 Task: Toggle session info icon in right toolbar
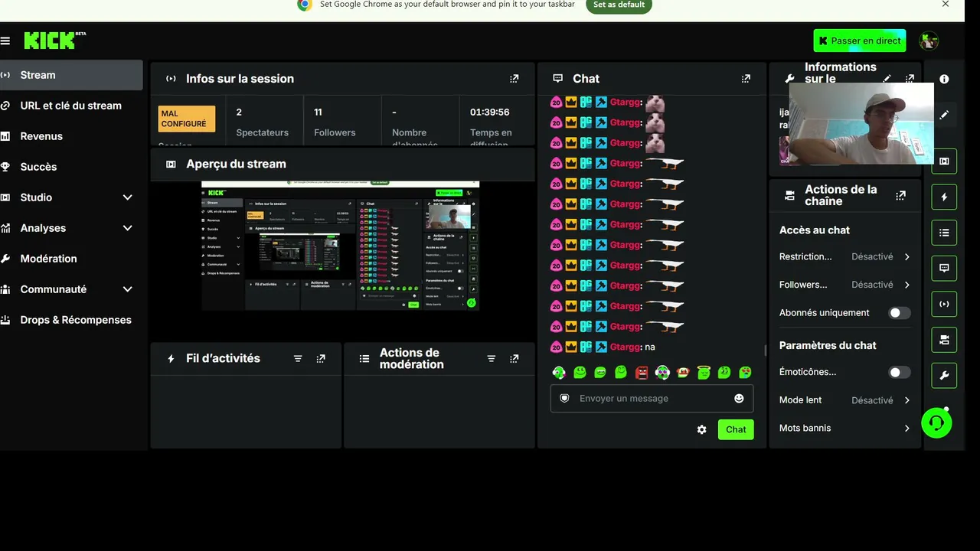click(x=944, y=304)
